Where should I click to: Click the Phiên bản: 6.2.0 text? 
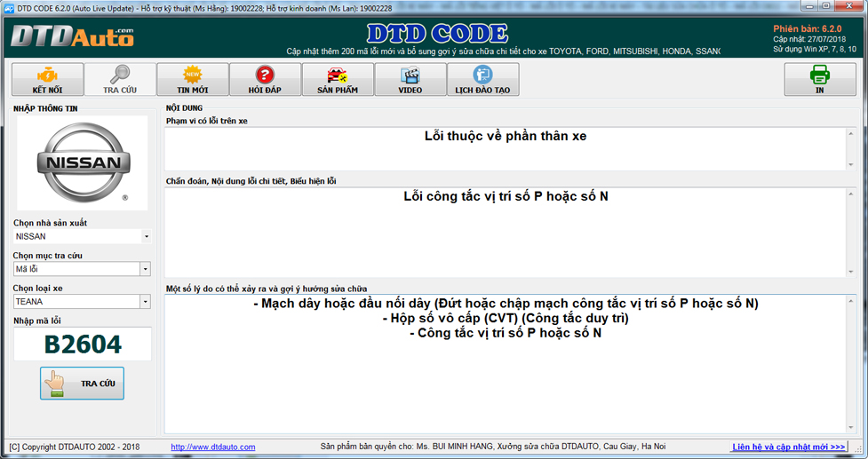tap(807, 28)
